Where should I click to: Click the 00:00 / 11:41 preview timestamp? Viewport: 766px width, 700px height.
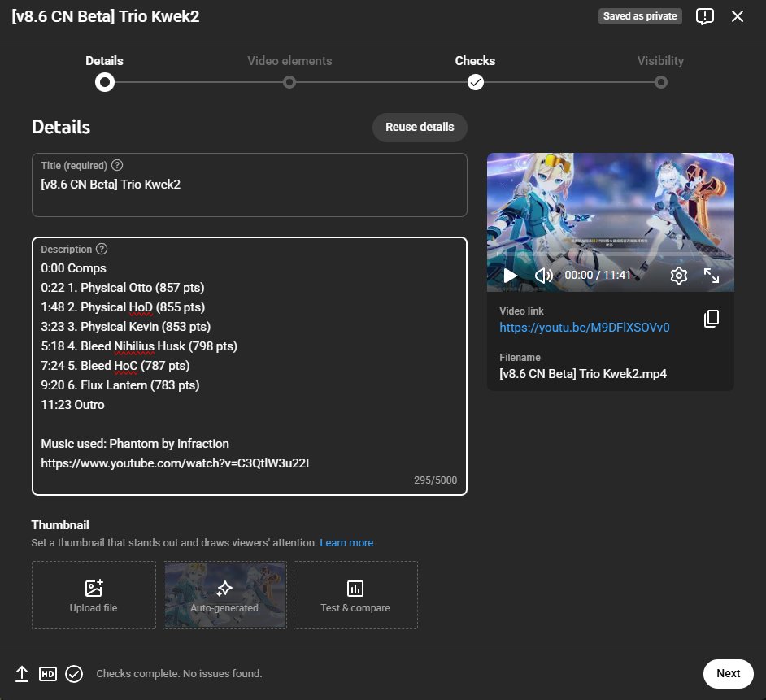598,275
